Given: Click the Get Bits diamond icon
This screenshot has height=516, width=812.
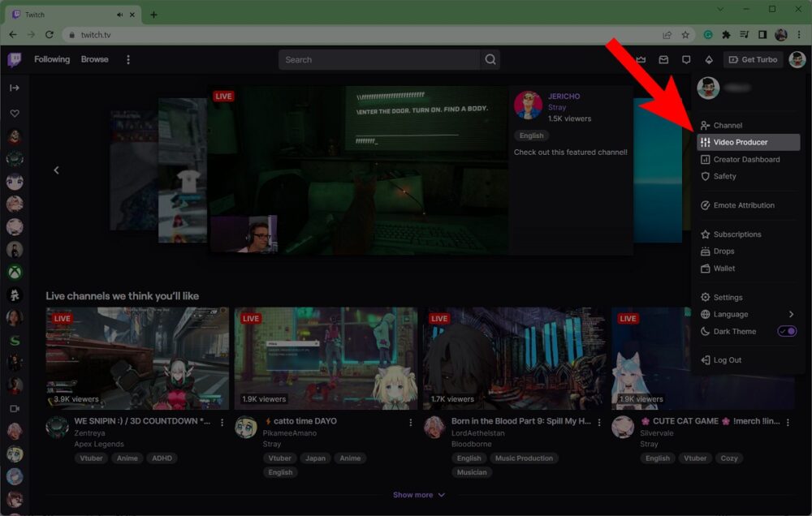Looking at the screenshot, I should coord(707,59).
